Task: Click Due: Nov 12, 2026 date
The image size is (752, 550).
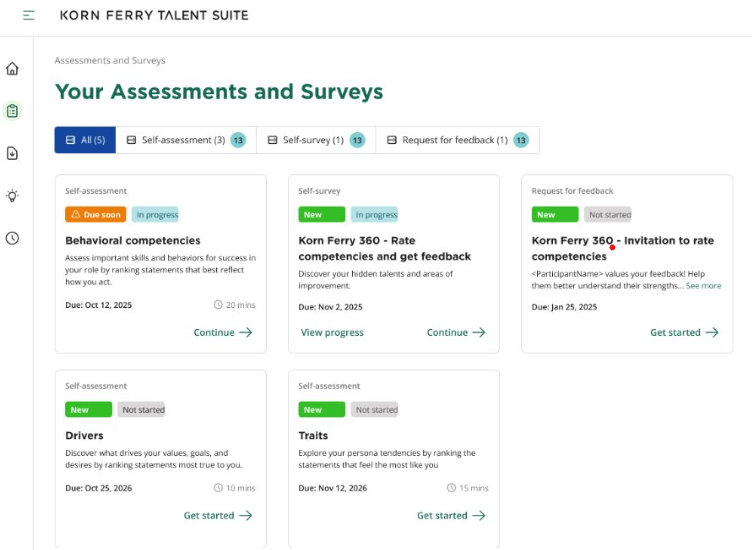Action: pos(332,488)
